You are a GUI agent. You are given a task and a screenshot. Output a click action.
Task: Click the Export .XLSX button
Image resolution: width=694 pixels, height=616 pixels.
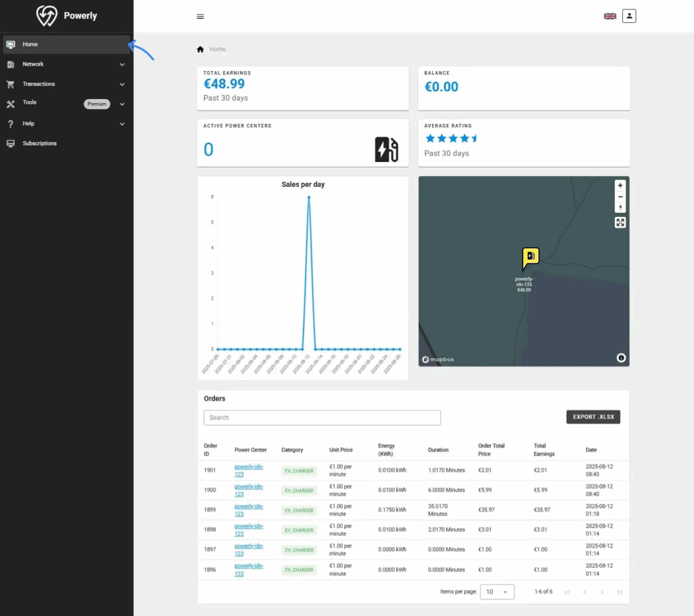[593, 417]
